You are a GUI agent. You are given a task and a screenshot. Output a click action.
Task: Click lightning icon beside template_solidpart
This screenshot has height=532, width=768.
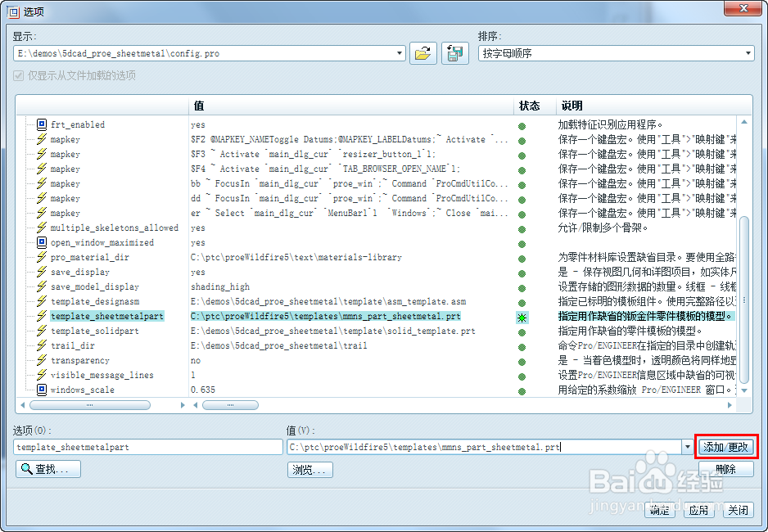click(x=42, y=331)
